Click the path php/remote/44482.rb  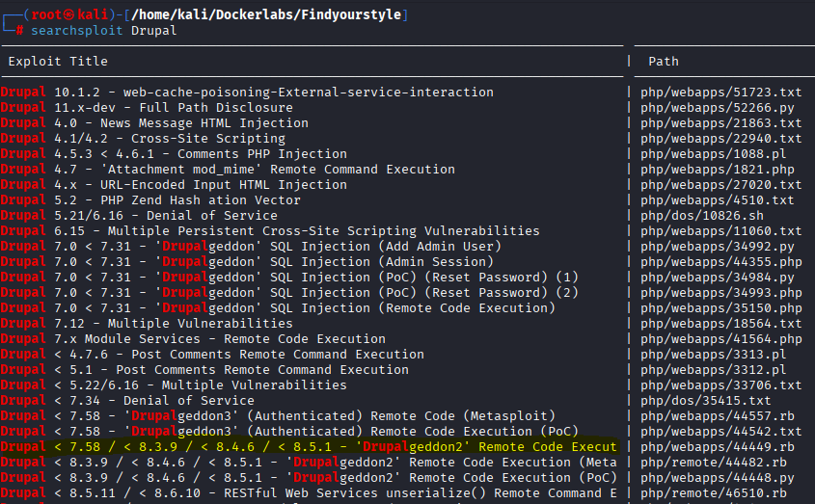pyautogui.click(x=713, y=463)
